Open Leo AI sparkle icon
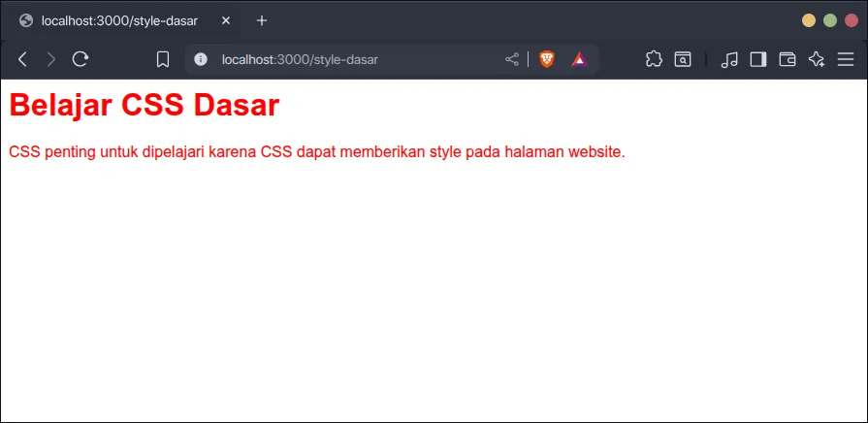Image resolution: width=868 pixels, height=423 pixels. 817,59
